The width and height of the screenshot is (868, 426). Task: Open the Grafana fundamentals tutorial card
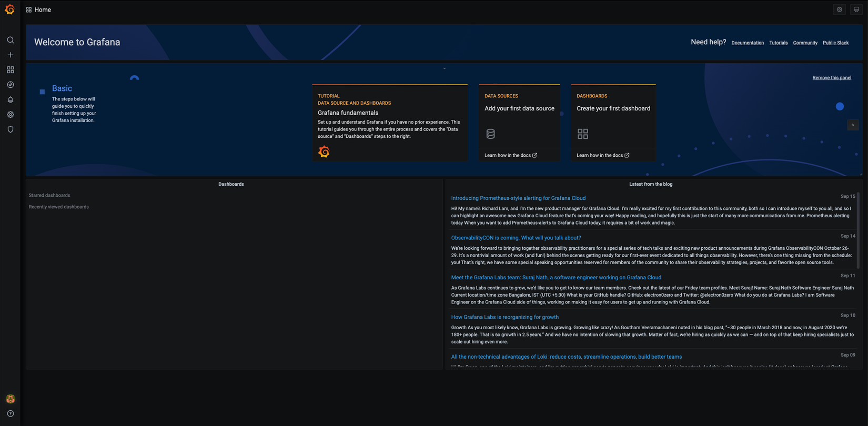[x=390, y=123]
